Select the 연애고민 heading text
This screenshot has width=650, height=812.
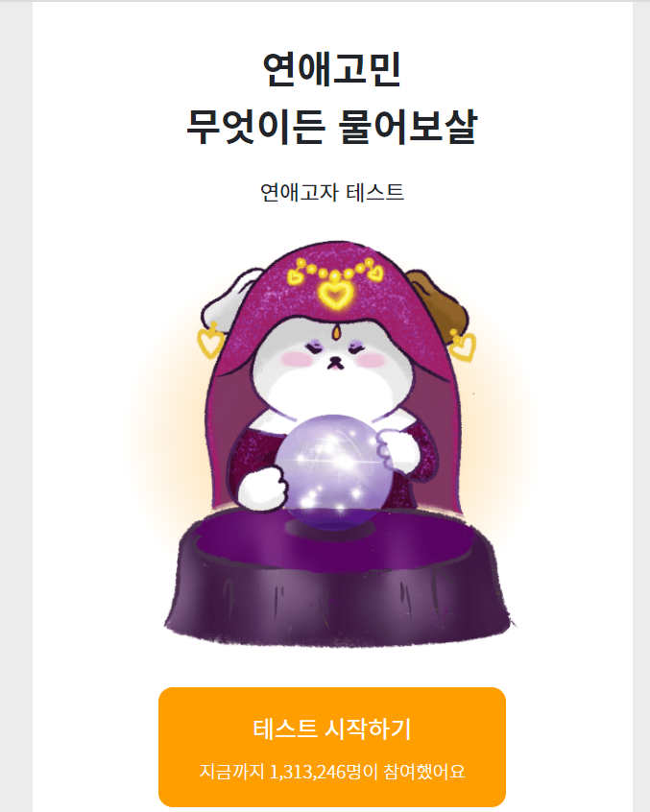[x=332, y=69]
